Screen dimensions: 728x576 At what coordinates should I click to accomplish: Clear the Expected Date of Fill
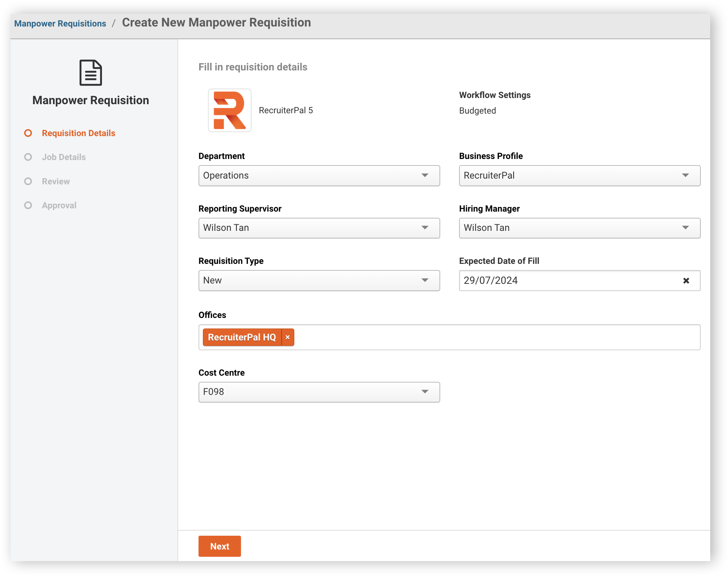pos(686,281)
